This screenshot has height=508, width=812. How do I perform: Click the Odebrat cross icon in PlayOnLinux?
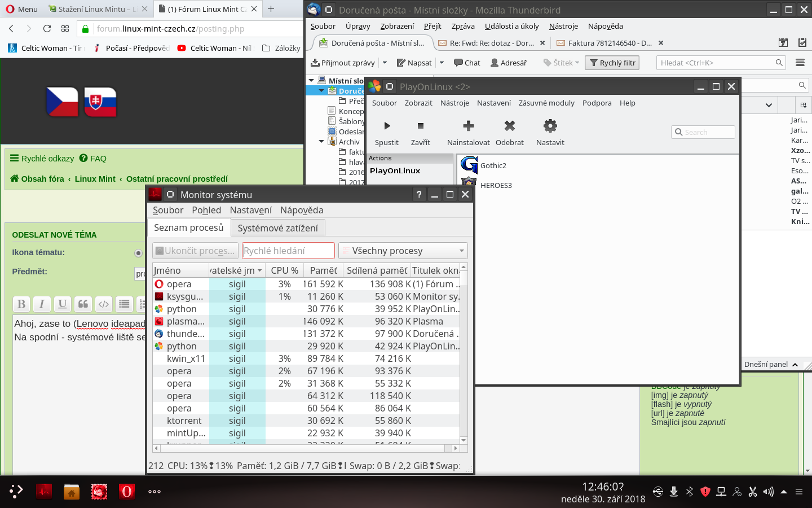[510, 126]
